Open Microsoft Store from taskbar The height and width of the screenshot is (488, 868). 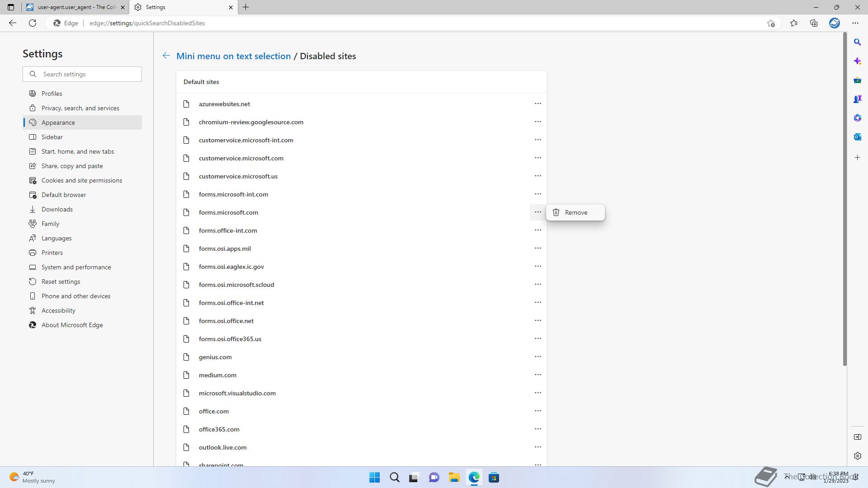[494, 478]
